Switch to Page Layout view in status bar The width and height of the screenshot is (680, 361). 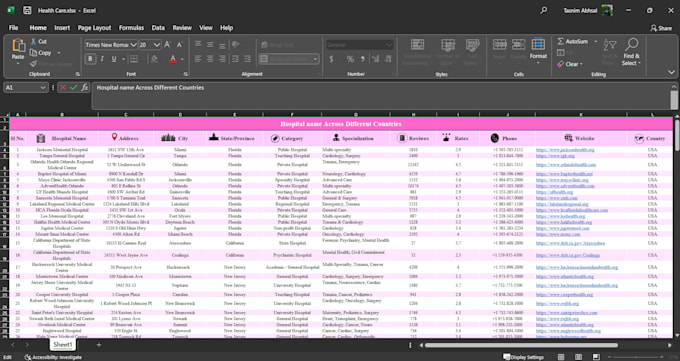point(579,357)
